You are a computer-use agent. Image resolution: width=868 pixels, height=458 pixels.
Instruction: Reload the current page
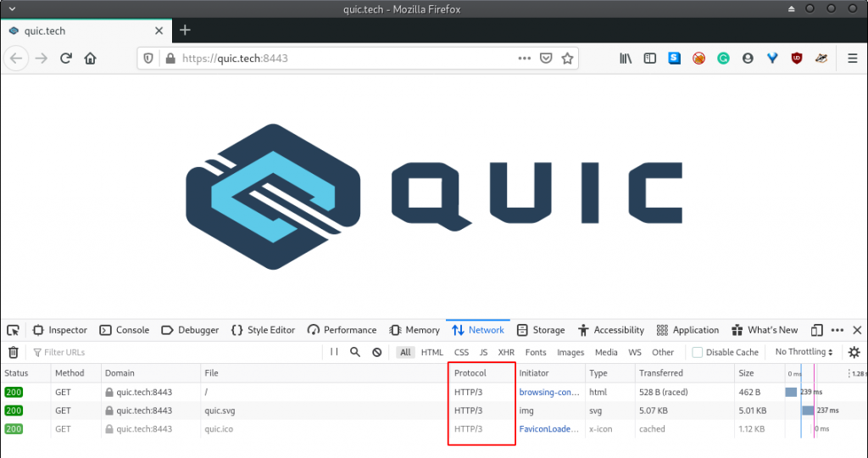click(65, 59)
